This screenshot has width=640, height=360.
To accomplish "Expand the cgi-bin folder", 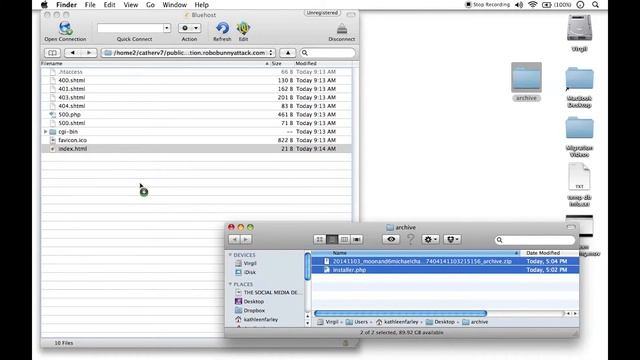I will 46,132.
